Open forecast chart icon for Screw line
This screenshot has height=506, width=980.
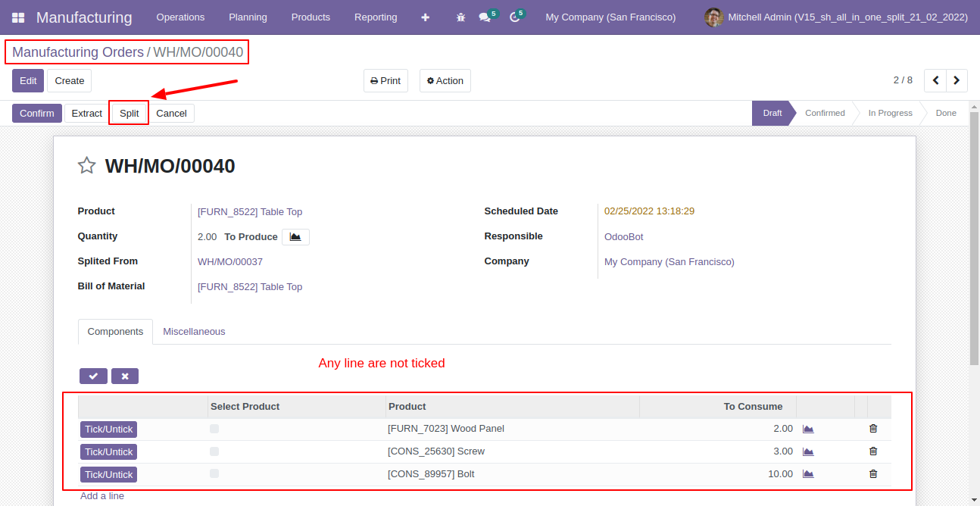pos(808,451)
